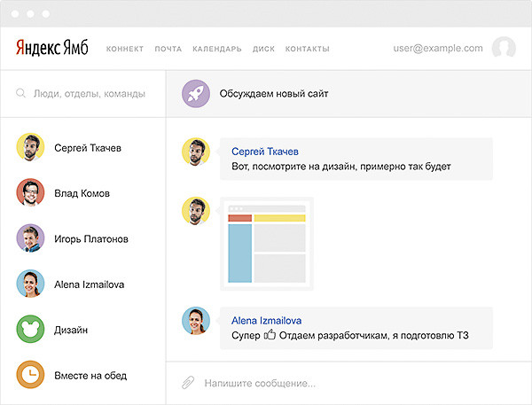Click the rocket chat icon
The image size is (532, 405).
click(195, 93)
